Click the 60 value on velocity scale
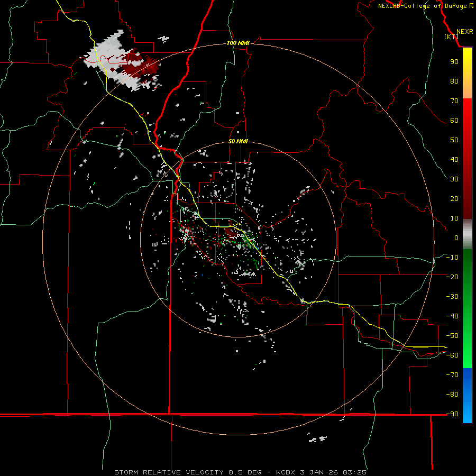The width and height of the screenshot is (476, 476). tap(454, 120)
